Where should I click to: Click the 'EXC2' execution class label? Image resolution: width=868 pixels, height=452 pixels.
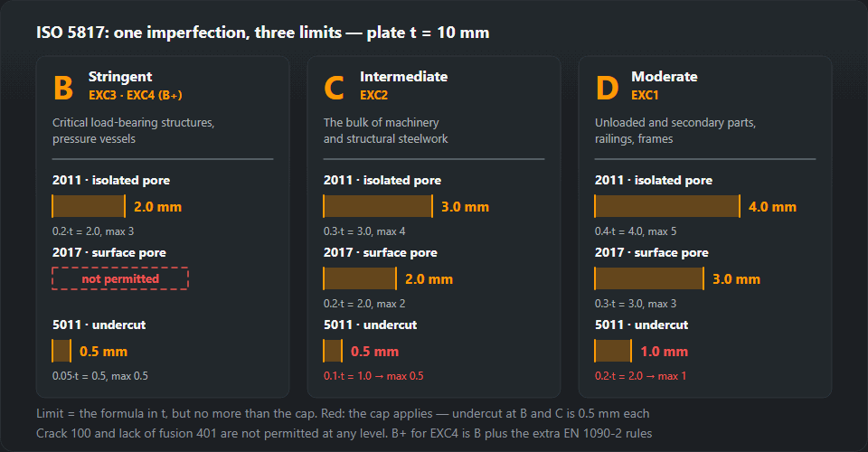pos(373,95)
